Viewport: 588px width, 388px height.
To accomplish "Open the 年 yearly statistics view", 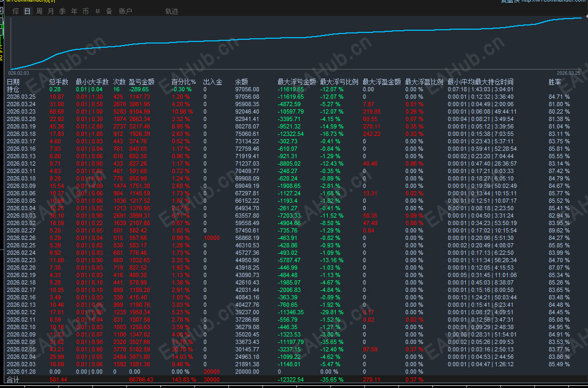I will [x=74, y=11].
